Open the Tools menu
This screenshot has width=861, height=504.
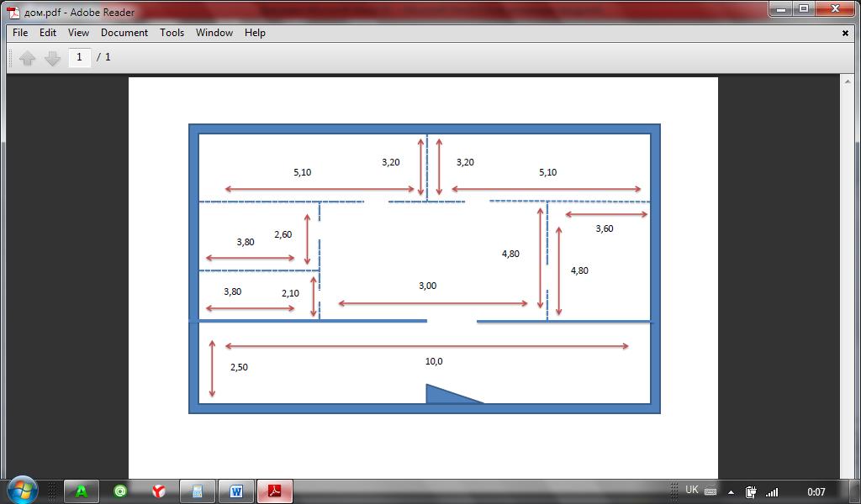[x=172, y=33]
